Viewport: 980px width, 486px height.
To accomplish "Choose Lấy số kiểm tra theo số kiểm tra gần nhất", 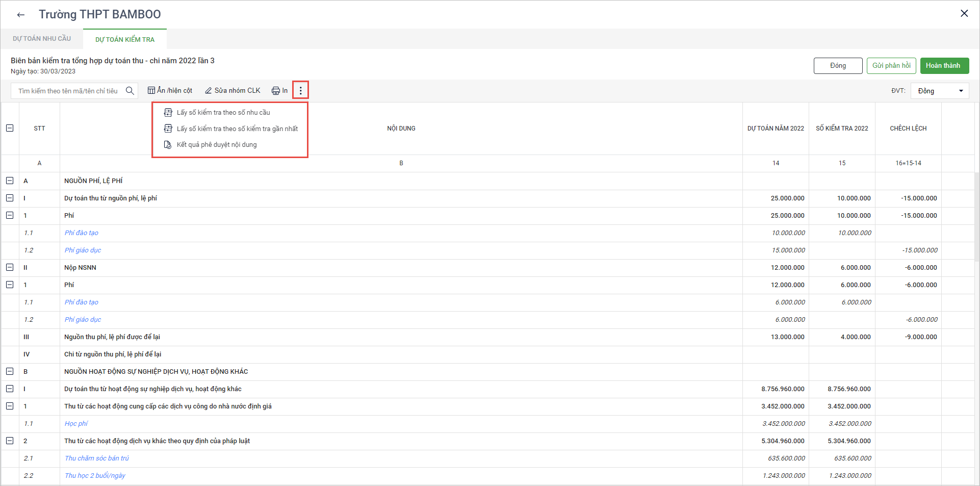I will coord(237,129).
